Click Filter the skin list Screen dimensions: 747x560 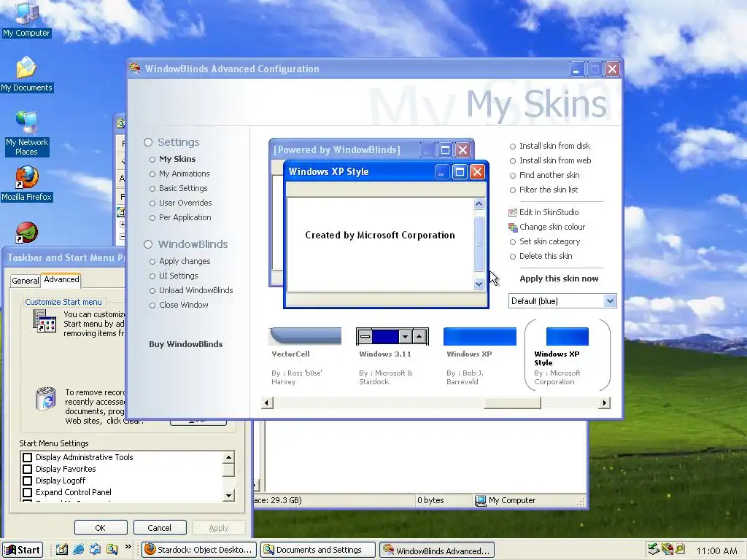pyautogui.click(x=543, y=190)
